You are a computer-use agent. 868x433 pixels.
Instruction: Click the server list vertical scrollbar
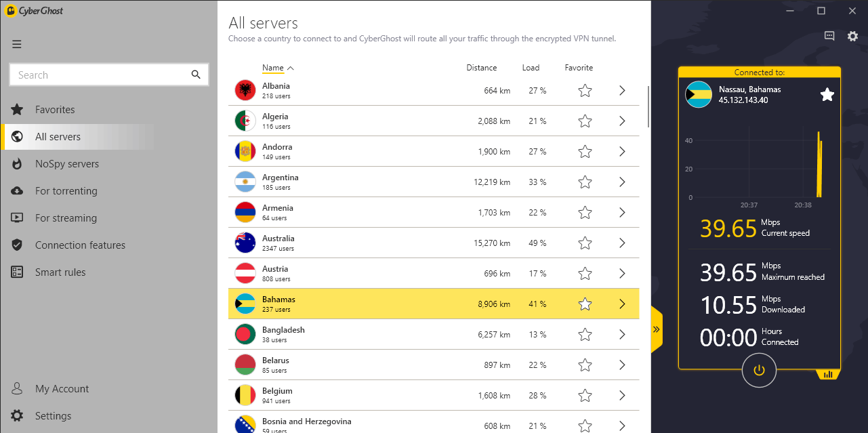point(648,106)
